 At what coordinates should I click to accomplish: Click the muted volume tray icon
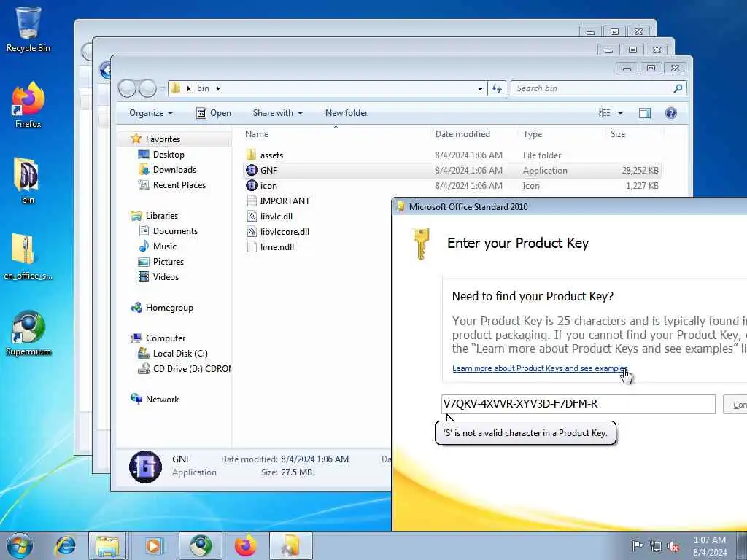point(673,546)
